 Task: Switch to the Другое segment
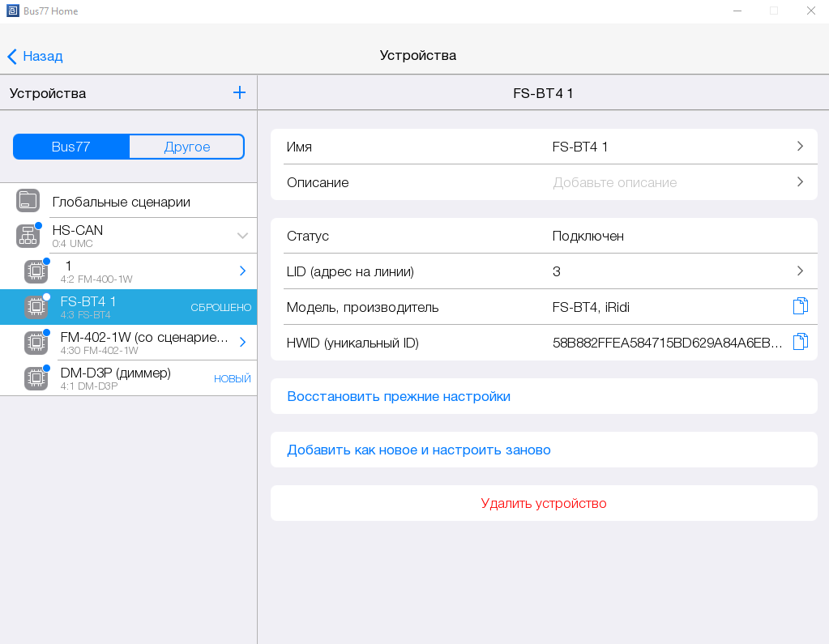pos(186,147)
